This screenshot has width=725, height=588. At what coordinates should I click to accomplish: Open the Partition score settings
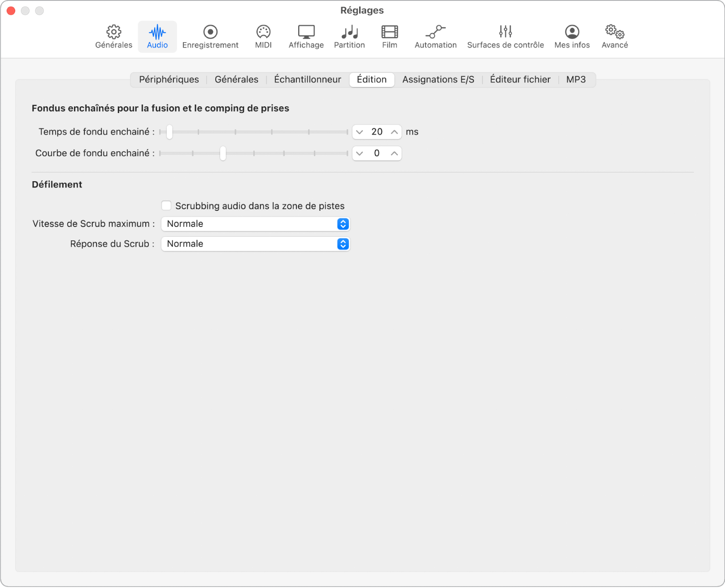click(x=349, y=37)
